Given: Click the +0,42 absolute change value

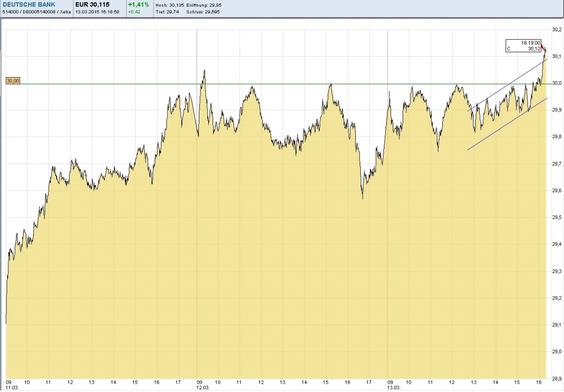Looking at the screenshot, I should pyautogui.click(x=134, y=12).
